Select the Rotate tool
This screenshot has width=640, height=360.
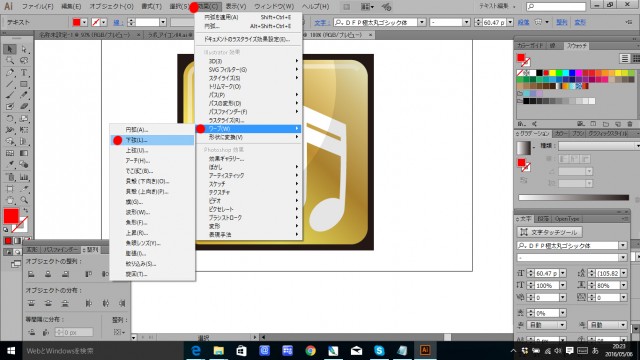[10, 118]
